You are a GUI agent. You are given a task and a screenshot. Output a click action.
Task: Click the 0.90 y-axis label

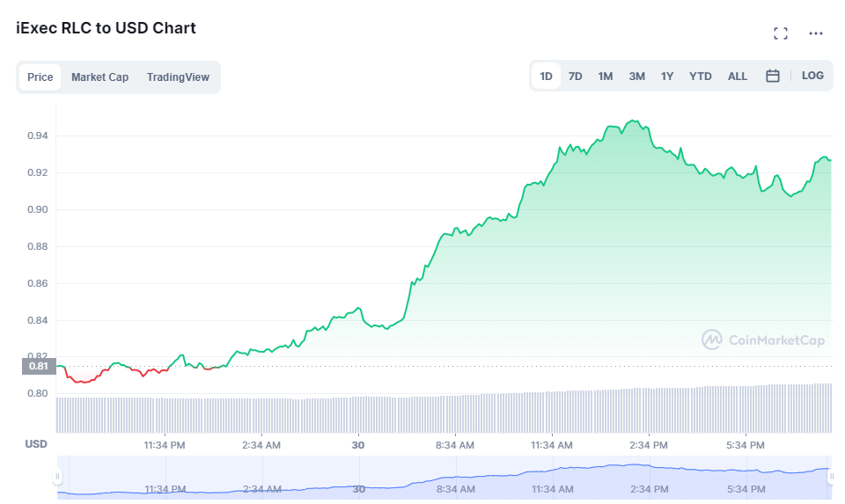(x=38, y=209)
